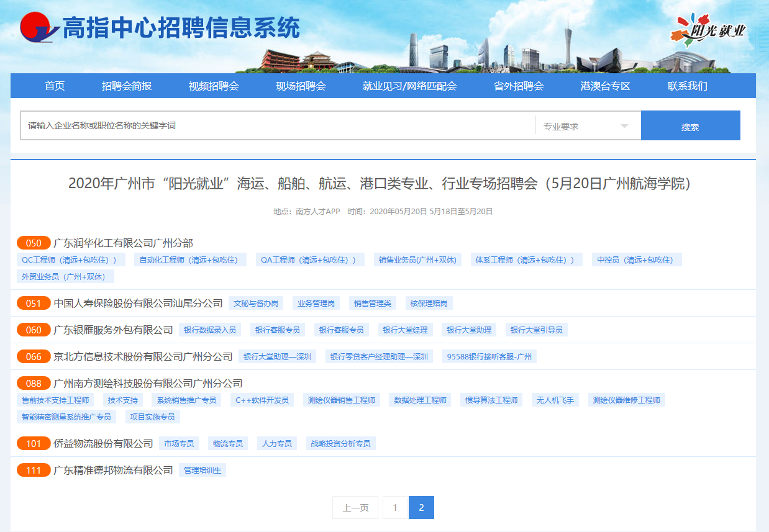The height and width of the screenshot is (532, 769).
Task: Click the 高指中心招聘信息系统 site title
Action: (x=181, y=28)
